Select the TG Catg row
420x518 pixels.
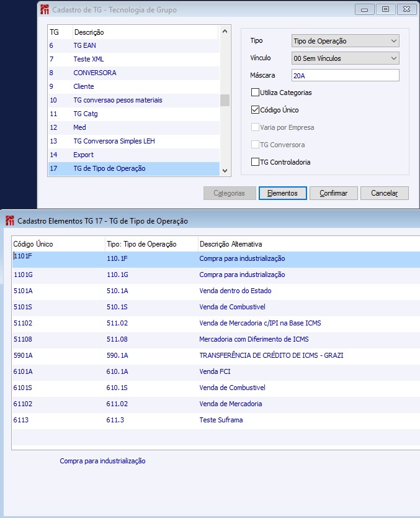[134, 114]
